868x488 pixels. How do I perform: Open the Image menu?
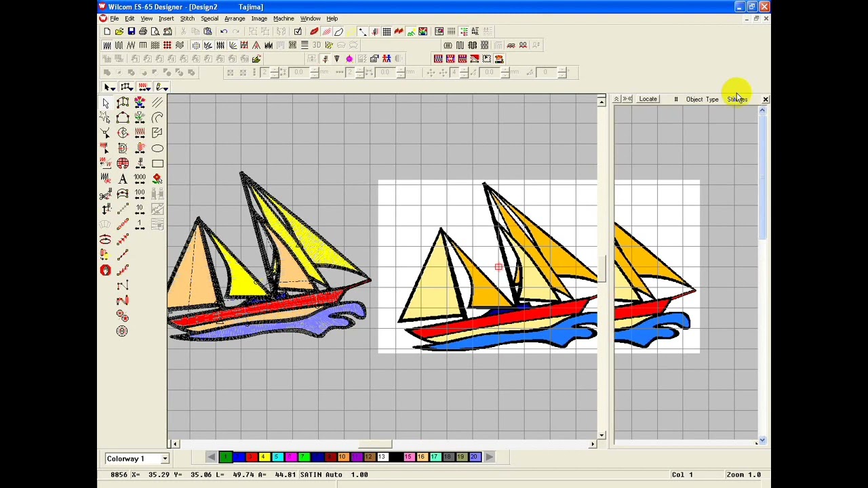coord(259,18)
